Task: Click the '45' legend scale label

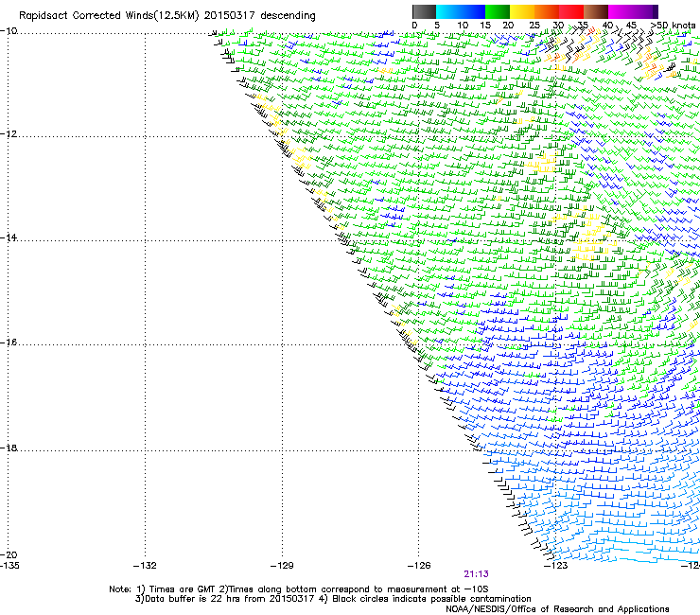Action: 631,26
